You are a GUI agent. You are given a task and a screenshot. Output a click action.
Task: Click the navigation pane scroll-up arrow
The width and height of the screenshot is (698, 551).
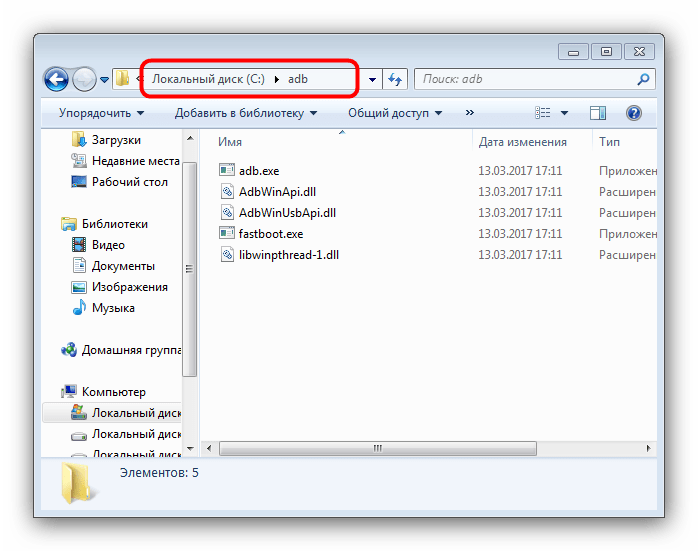[190, 138]
